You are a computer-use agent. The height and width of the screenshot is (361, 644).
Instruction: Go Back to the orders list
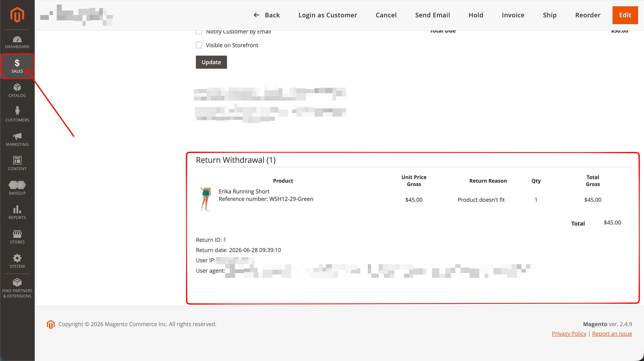click(x=267, y=15)
